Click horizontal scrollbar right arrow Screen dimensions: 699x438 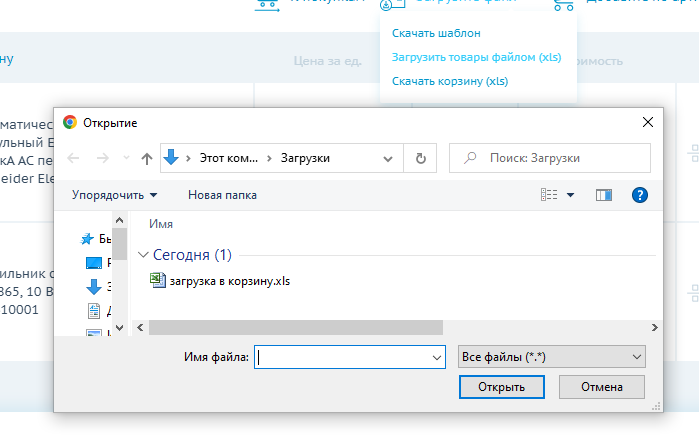pos(654,327)
